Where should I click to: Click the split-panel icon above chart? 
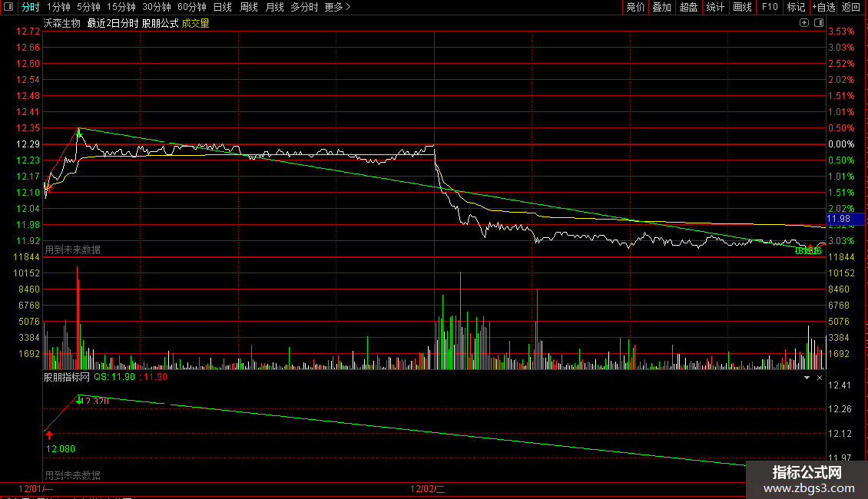(x=819, y=23)
